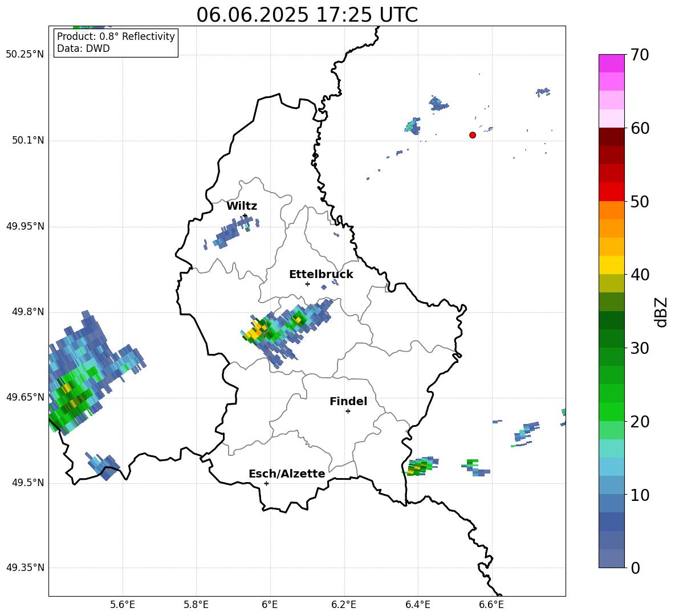Click the Esch/Alzette city label
Screen dimensions: 675x616
tap(287, 474)
